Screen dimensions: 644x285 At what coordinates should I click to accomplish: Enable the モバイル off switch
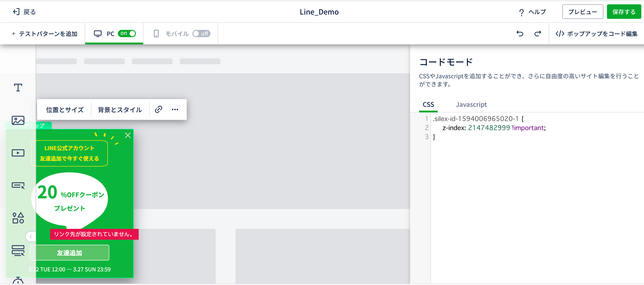201,34
